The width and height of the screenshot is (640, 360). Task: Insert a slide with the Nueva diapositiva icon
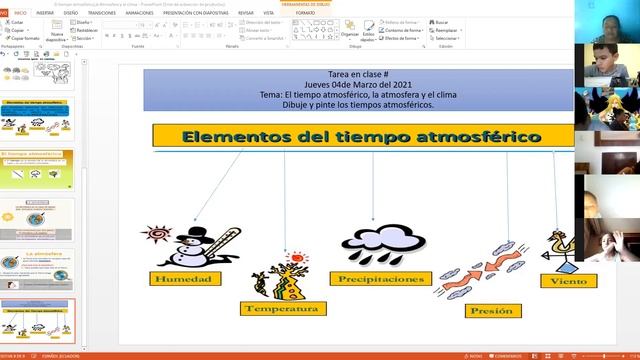[x=57, y=25]
